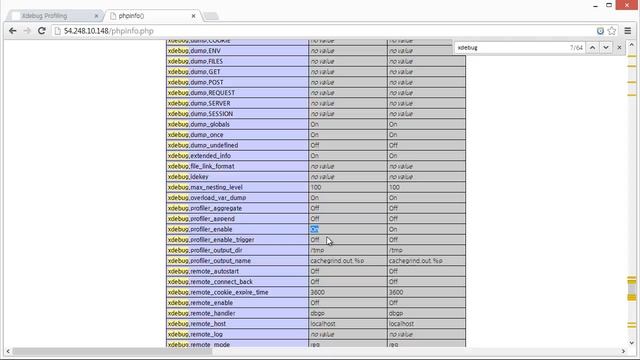The height and width of the screenshot is (360, 640).
Task: Click the xdebug.profiler_enable_trigger label
Action: [211, 240]
